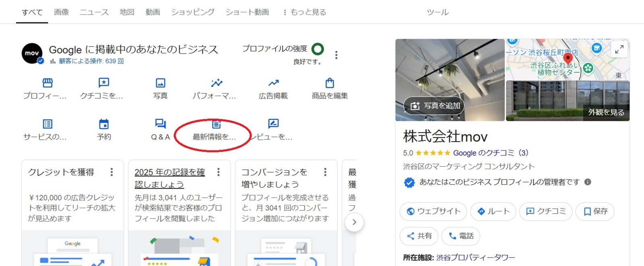
Task: Open the office interior photo thumbnail
Action: coord(450,80)
